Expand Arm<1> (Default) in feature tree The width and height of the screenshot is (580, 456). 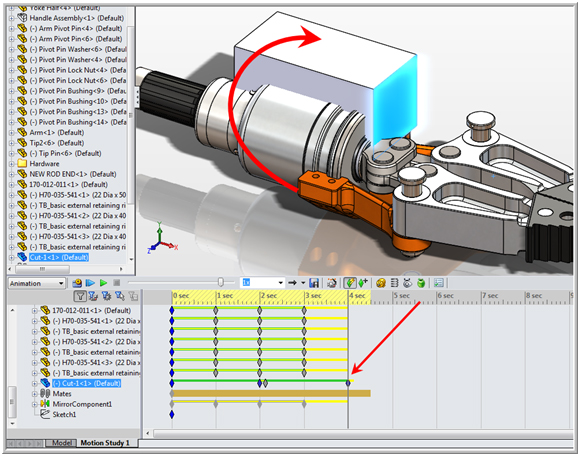pyautogui.click(x=11, y=132)
